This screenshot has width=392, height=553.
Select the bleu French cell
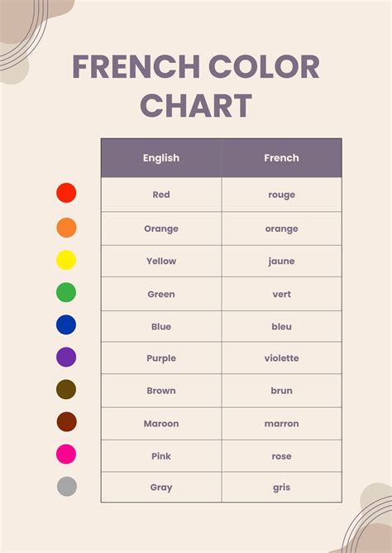(282, 326)
